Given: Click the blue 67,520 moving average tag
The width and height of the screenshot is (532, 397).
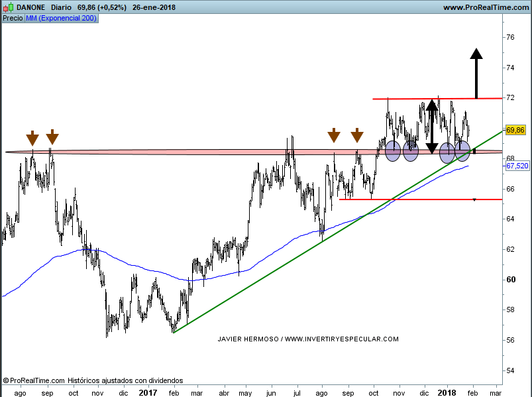Looking at the screenshot, I should (x=517, y=166).
